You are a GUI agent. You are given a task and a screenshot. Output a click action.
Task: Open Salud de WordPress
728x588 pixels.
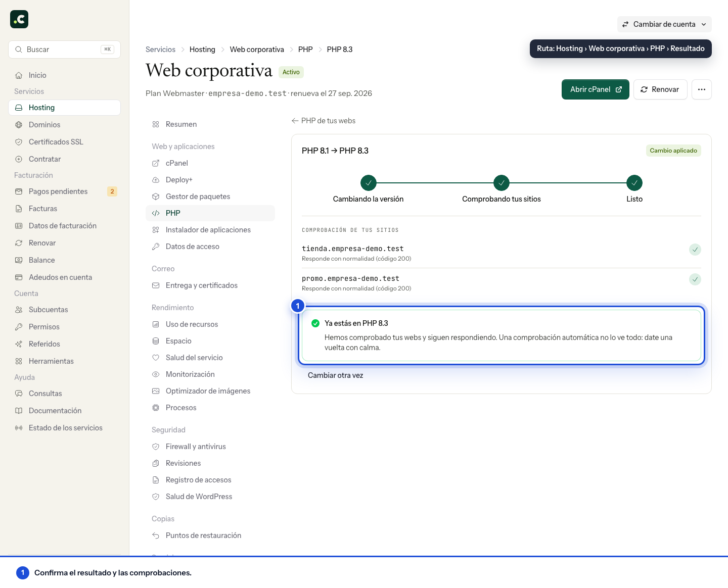coord(210,497)
